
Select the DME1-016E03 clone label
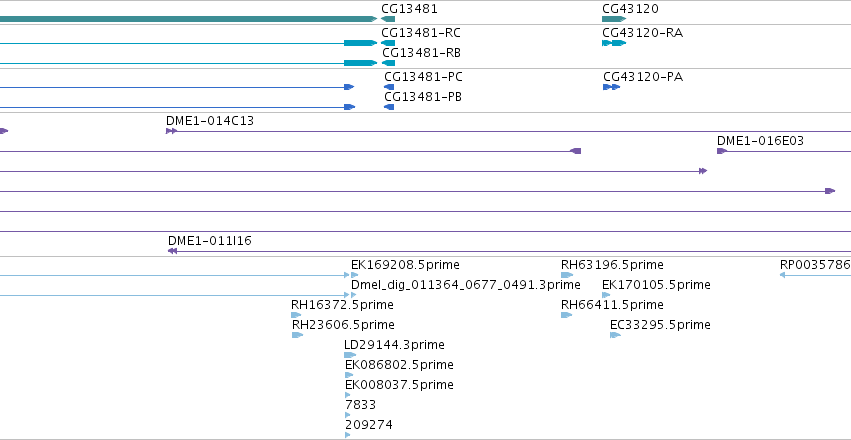pyautogui.click(x=760, y=141)
